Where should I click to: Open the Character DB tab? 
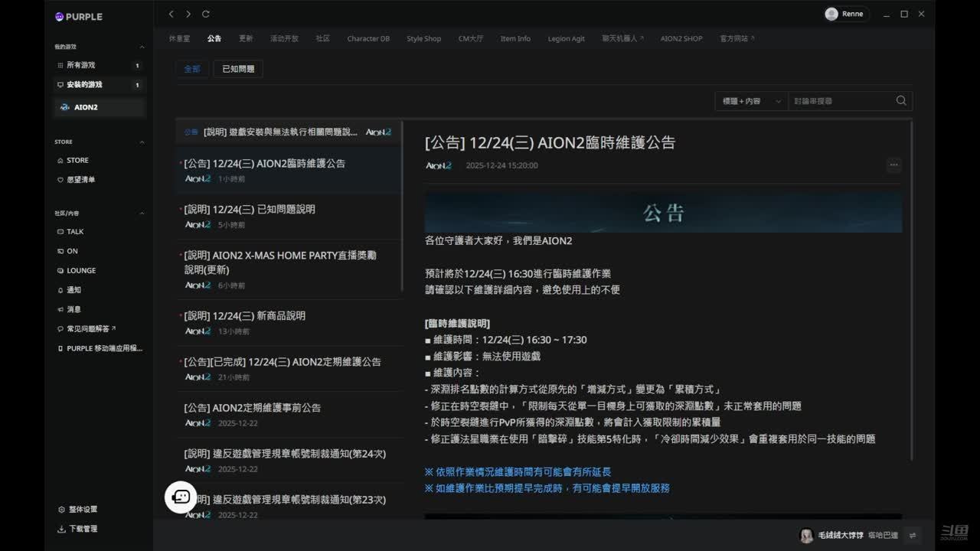click(368, 38)
